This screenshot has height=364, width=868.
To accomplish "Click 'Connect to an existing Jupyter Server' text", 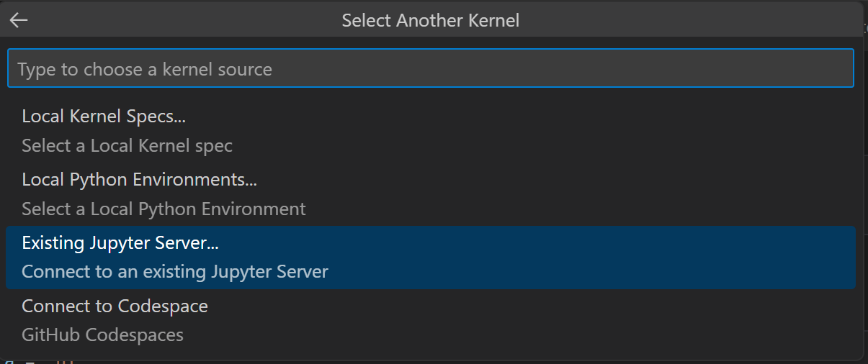I will tap(175, 273).
